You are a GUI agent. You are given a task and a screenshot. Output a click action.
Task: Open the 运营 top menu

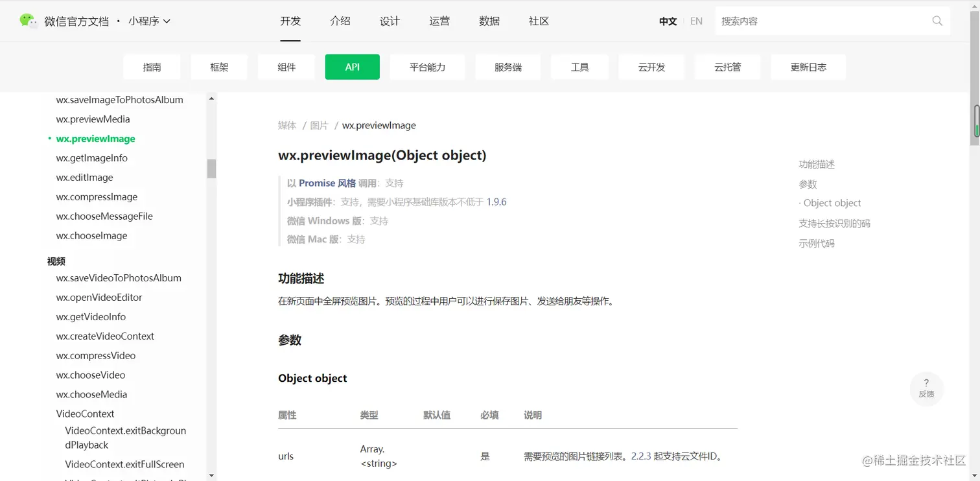(439, 21)
